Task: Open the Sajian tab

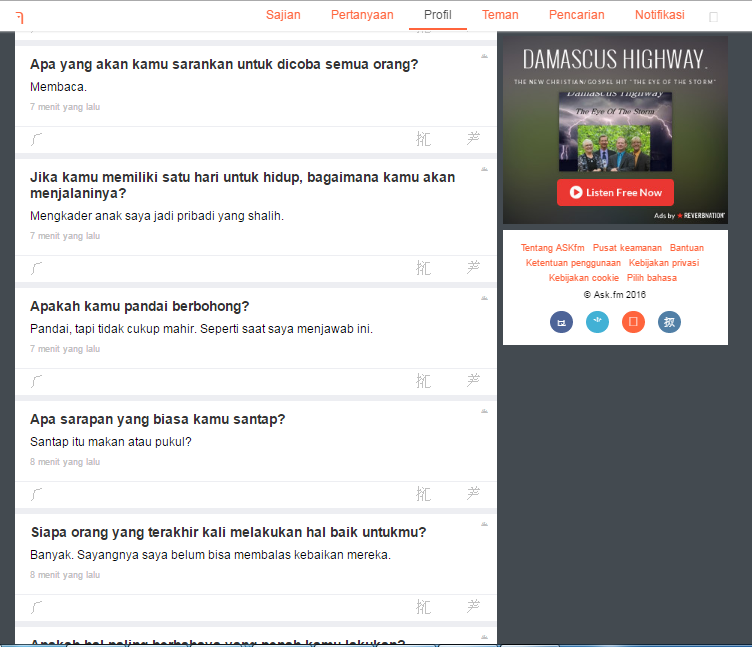Action: coord(283,15)
